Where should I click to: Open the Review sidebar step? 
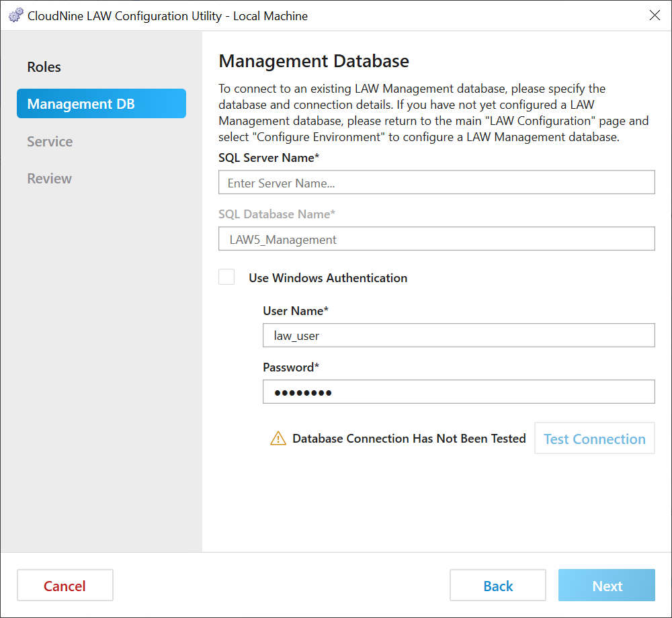[49, 178]
